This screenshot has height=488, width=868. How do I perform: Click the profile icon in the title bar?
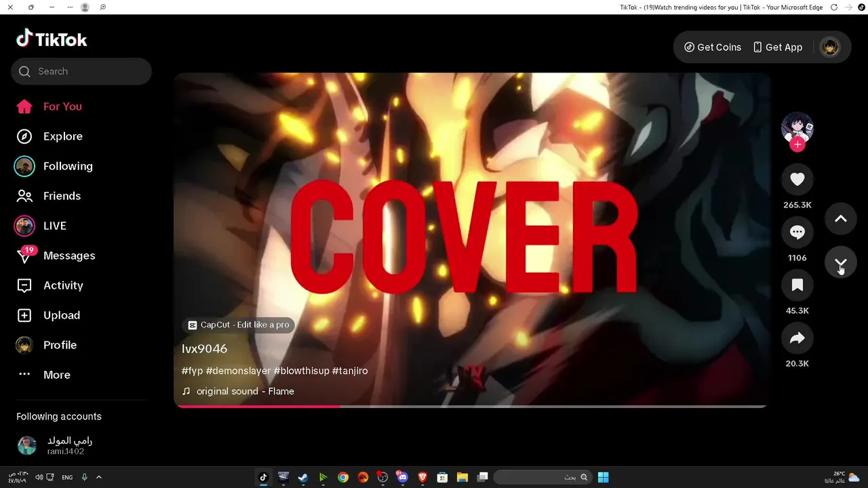click(x=85, y=7)
